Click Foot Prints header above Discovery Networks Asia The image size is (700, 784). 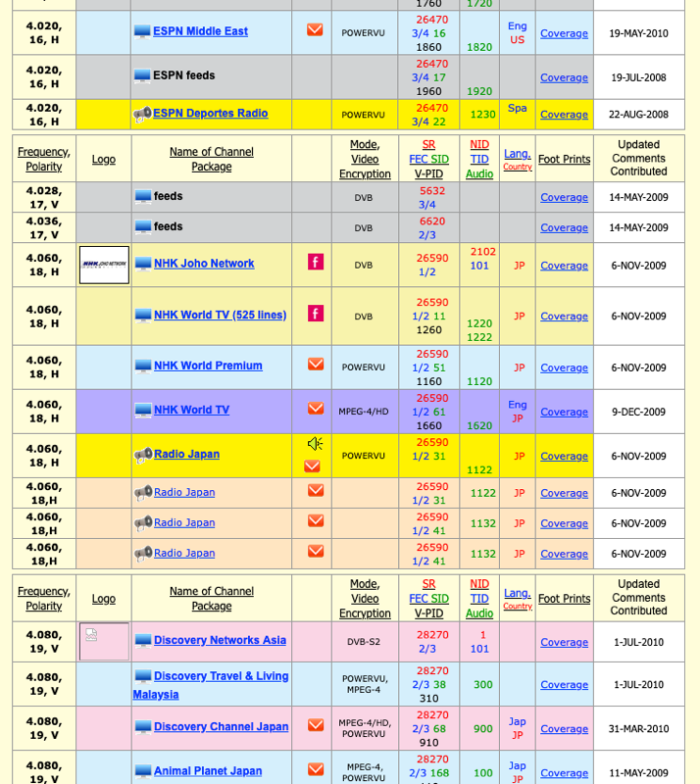pos(565,599)
